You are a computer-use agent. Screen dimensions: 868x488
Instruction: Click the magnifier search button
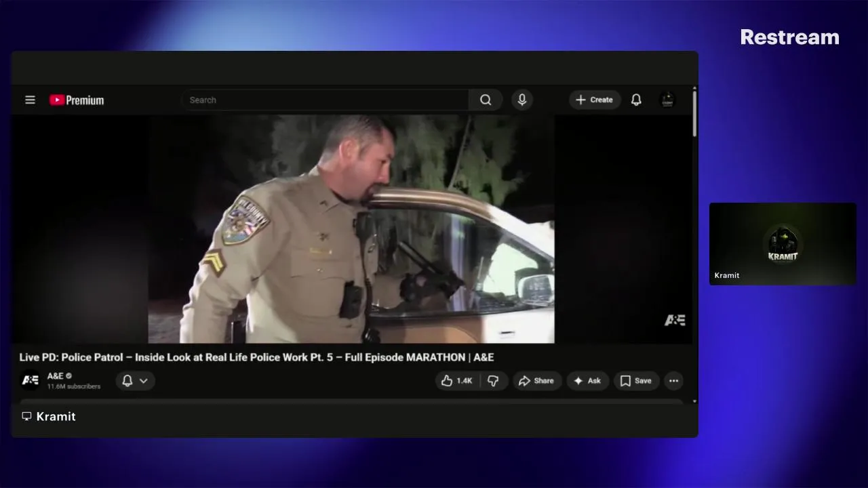pos(486,100)
